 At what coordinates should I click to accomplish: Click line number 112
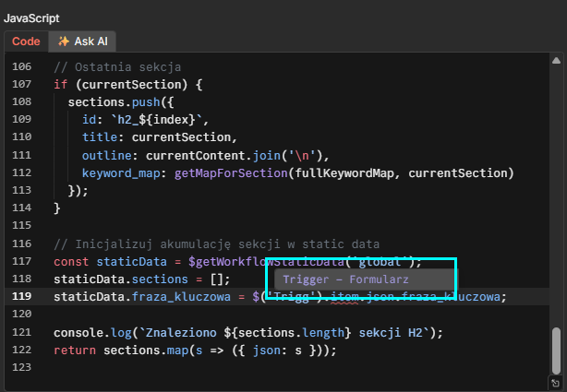click(21, 172)
